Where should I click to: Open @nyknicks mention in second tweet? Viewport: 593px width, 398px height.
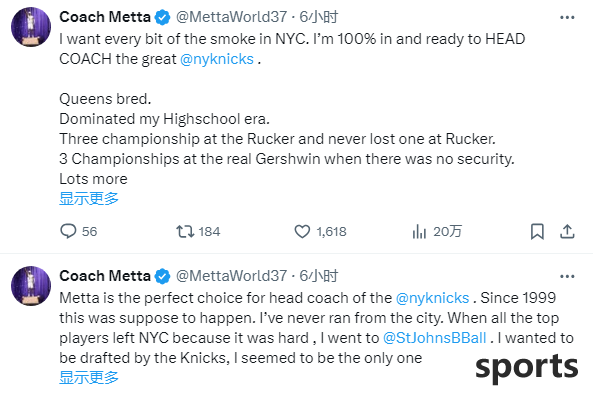(432, 298)
